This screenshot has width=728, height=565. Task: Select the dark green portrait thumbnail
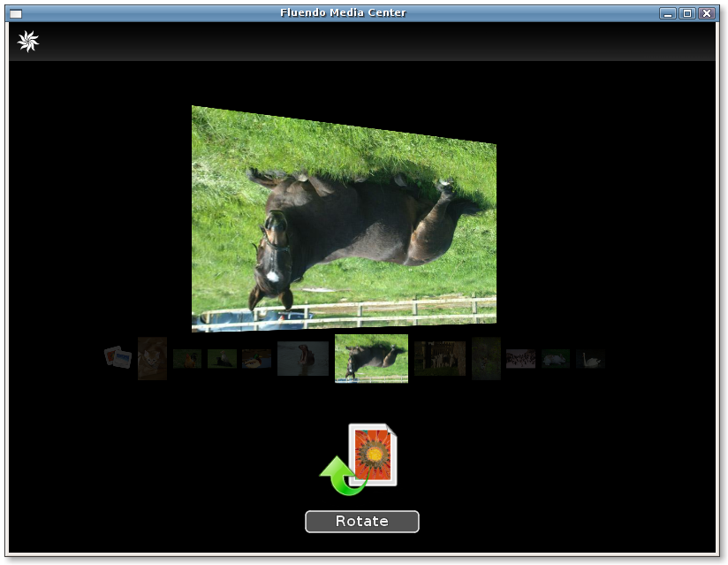pos(486,358)
